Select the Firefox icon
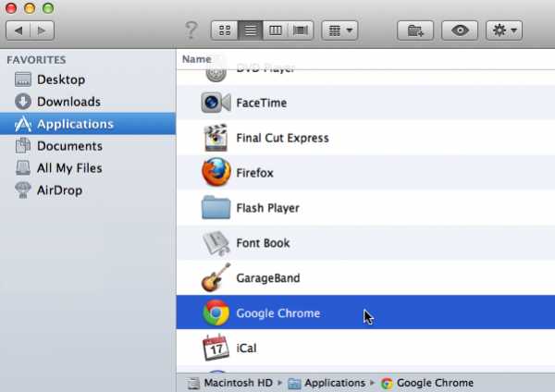555x392 pixels. tap(216, 172)
